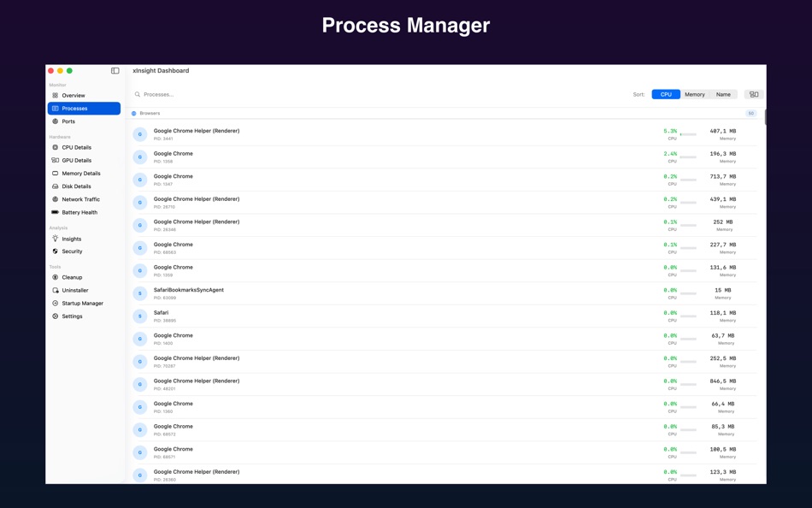This screenshot has height=508, width=812.
Task: Switch to the Overview section
Action: click(74, 95)
